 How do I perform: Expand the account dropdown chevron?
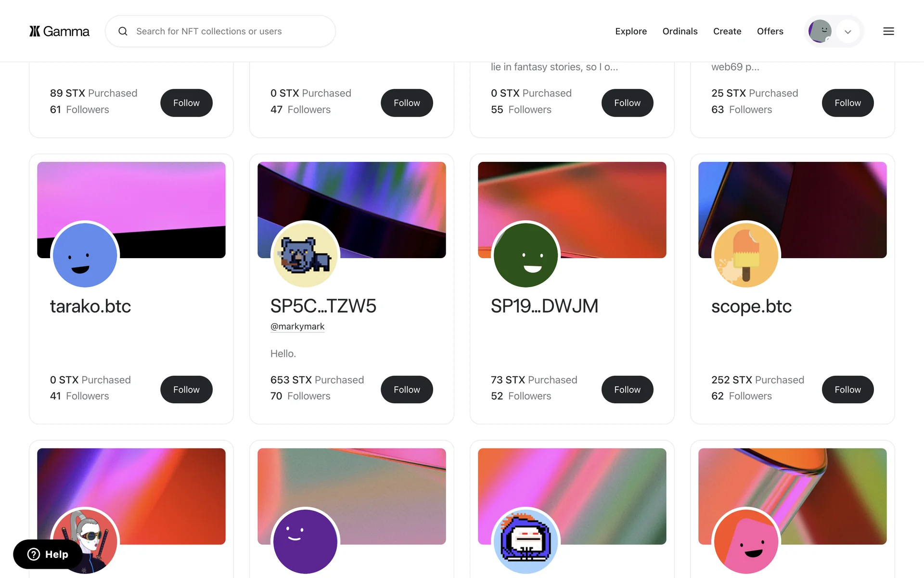click(848, 32)
